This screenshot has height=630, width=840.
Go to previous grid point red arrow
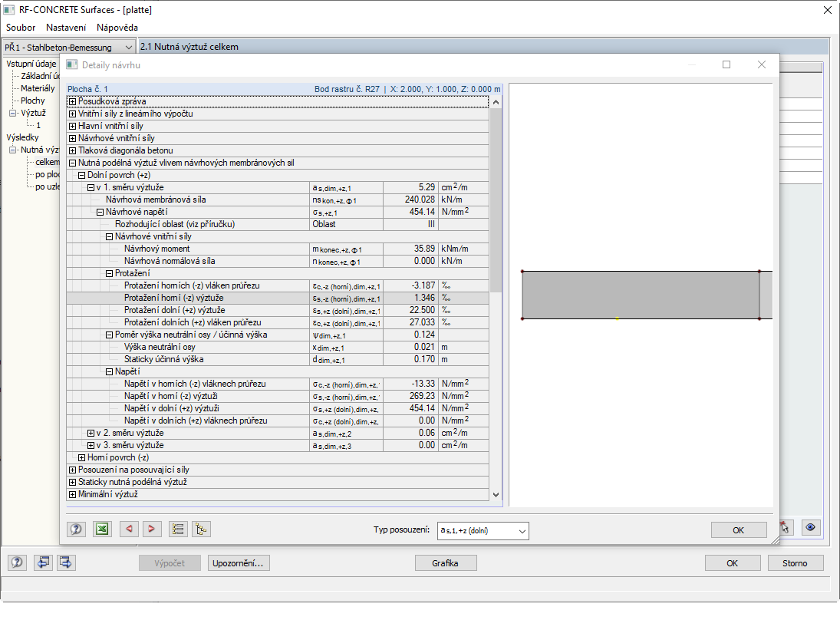(129, 529)
